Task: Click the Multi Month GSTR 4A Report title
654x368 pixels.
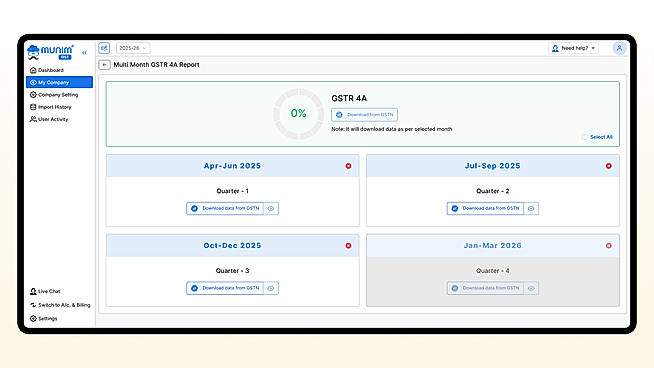Action: [x=156, y=65]
